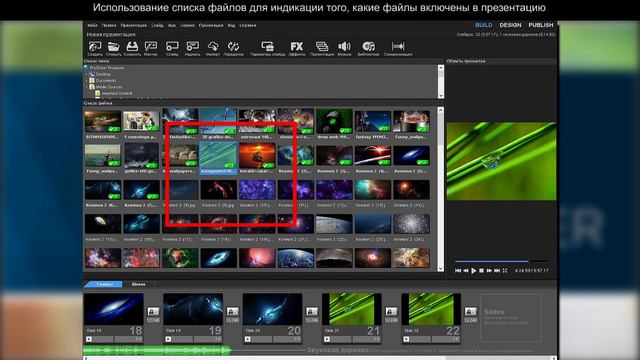Toggle fullscreen preview icon
The height and width of the screenshot is (360, 640).
pos(505,270)
